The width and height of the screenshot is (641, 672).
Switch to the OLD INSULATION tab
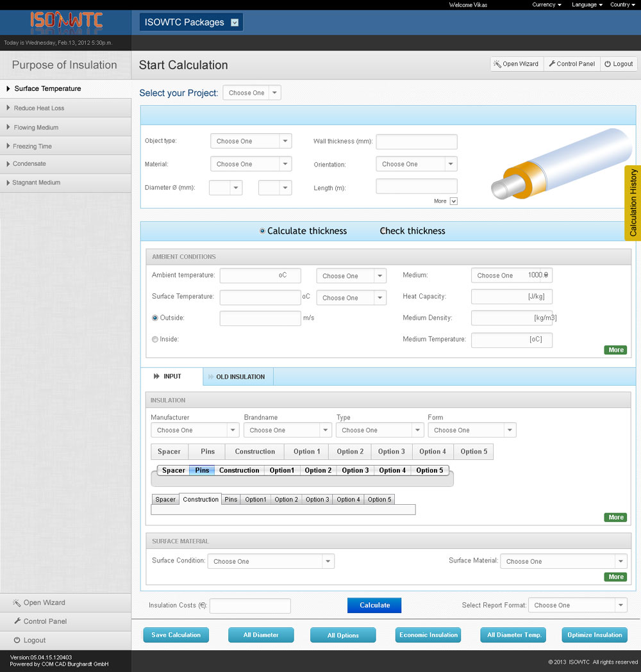[x=238, y=377]
